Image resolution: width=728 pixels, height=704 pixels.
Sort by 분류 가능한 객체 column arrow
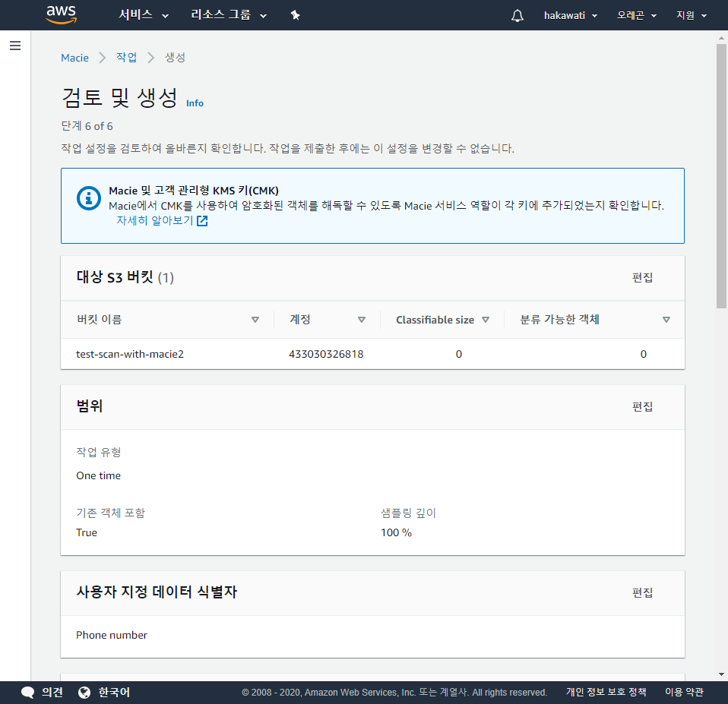pyautogui.click(x=666, y=320)
